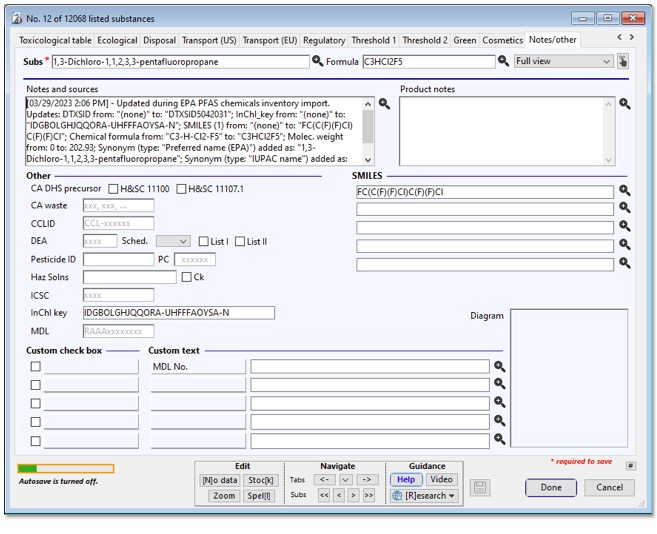Image resolution: width=657 pixels, height=534 pixels.
Task: Tick the fifth custom check box
Action: click(x=36, y=441)
